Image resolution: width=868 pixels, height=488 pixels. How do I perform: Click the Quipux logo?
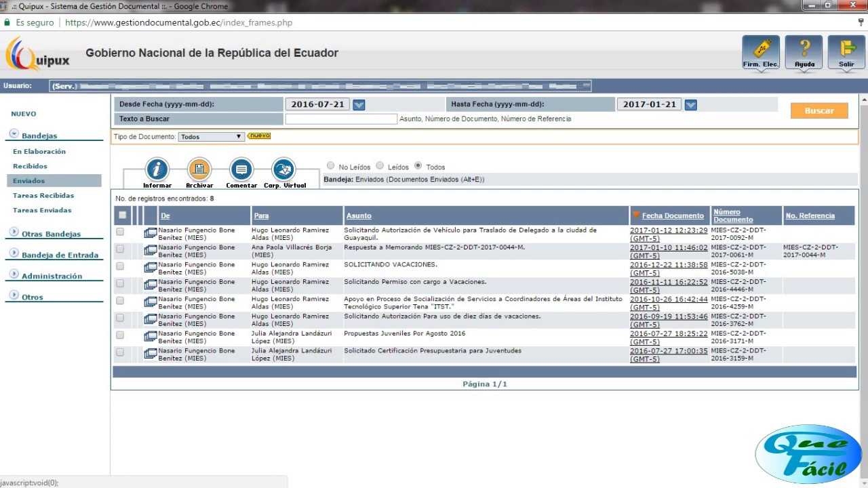(x=38, y=54)
